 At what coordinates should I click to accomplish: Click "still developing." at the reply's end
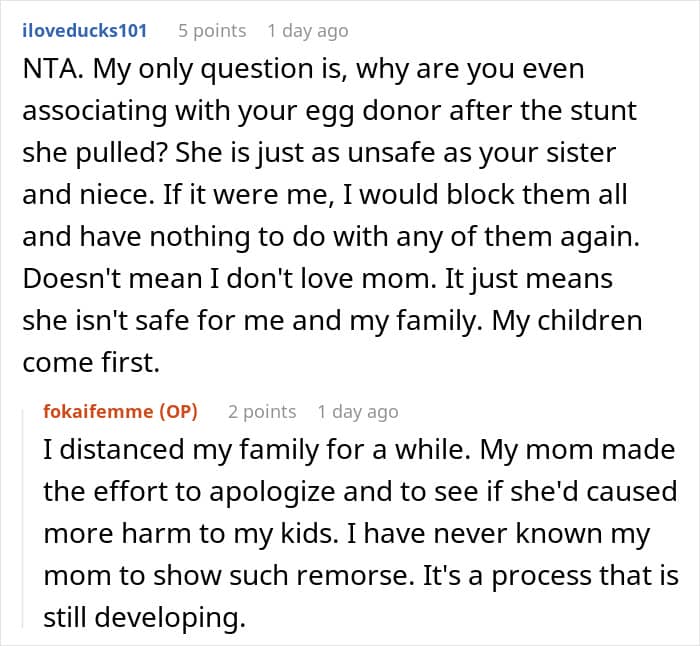(144, 619)
